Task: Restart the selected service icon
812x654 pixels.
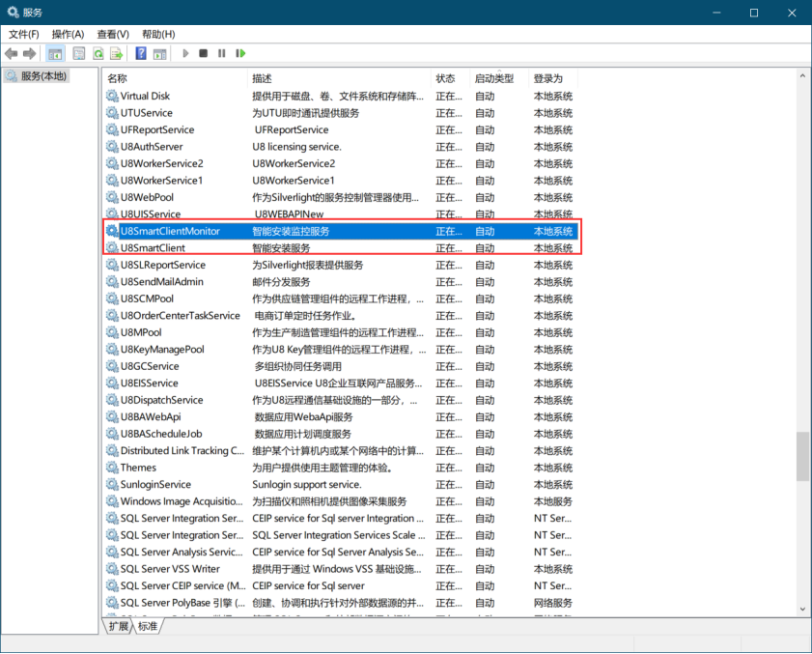Action: tap(240, 53)
